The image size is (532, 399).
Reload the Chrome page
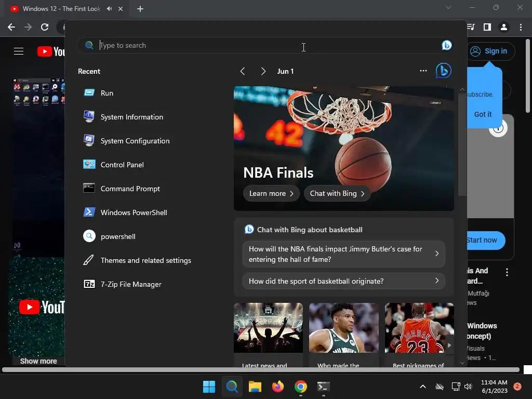click(45, 27)
